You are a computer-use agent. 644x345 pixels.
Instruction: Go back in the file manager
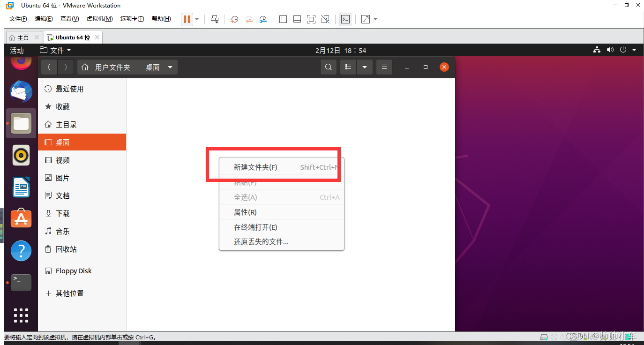(x=49, y=67)
